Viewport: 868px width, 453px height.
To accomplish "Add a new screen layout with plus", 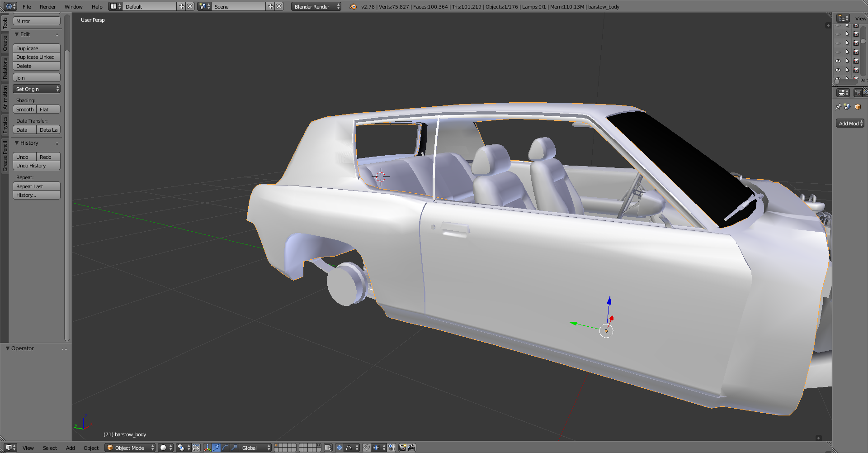I will coord(181,6).
